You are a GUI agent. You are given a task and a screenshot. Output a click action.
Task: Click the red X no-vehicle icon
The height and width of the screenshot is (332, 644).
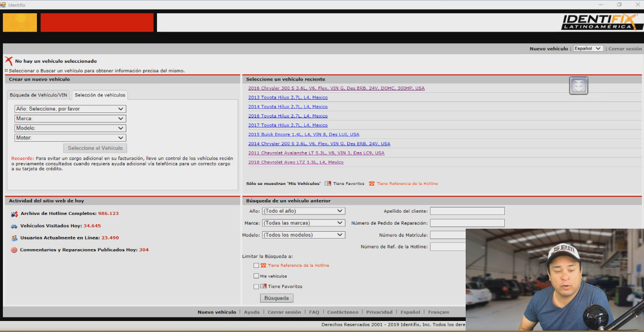coord(8,61)
